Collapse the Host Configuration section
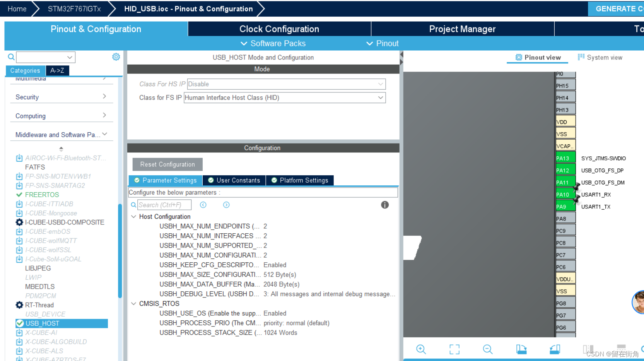Image resolution: width=644 pixels, height=361 pixels. click(133, 216)
